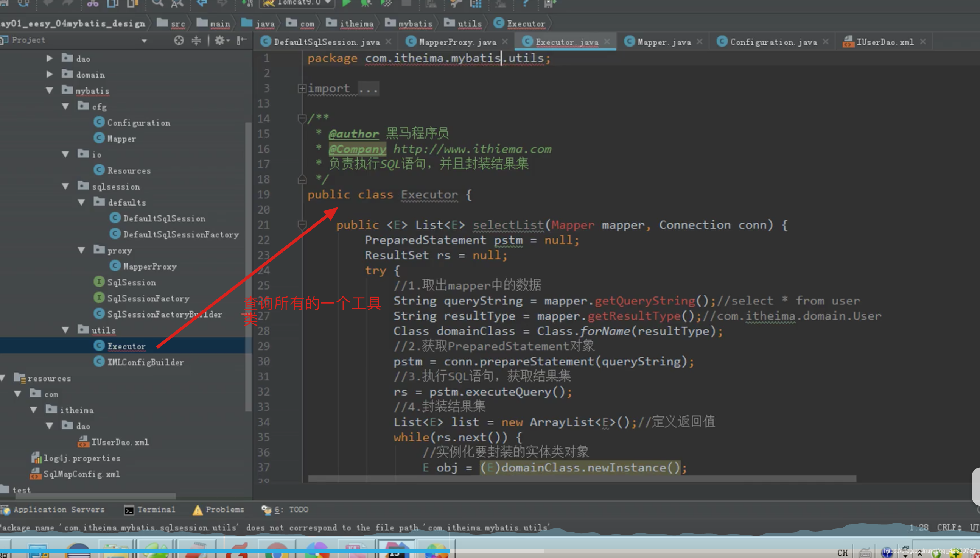The width and height of the screenshot is (980, 558).
Task: Open the Project view selector dropdown
Action: click(144, 41)
